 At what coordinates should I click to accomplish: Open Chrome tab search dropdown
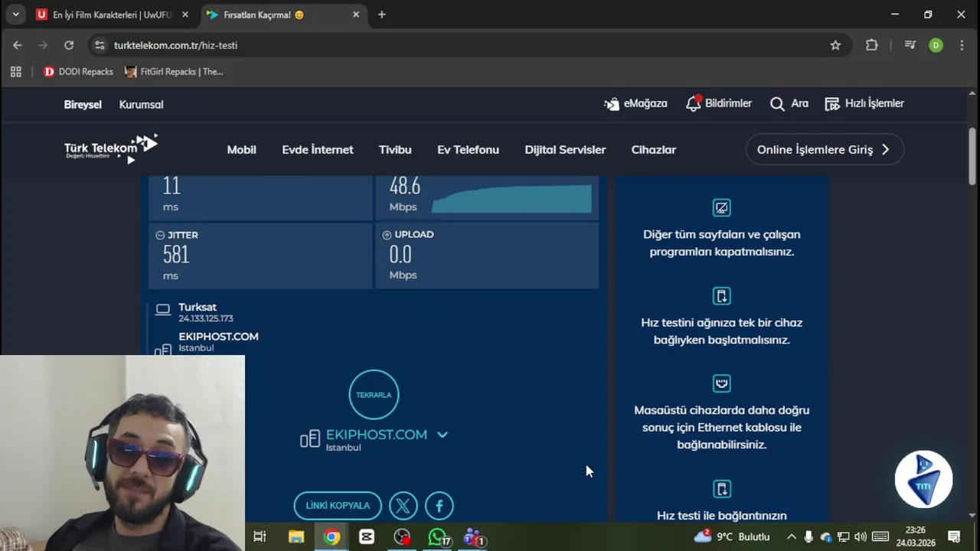(15, 15)
